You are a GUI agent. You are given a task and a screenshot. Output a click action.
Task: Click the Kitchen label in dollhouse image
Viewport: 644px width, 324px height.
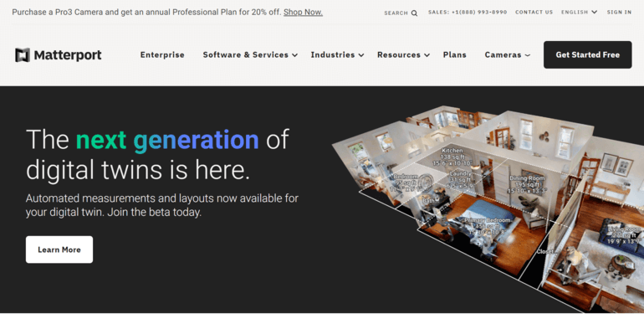point(452,157)
